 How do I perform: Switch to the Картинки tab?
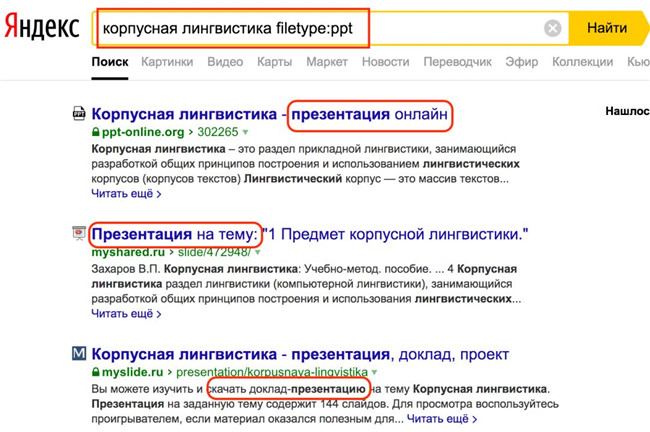click(167, 62)
